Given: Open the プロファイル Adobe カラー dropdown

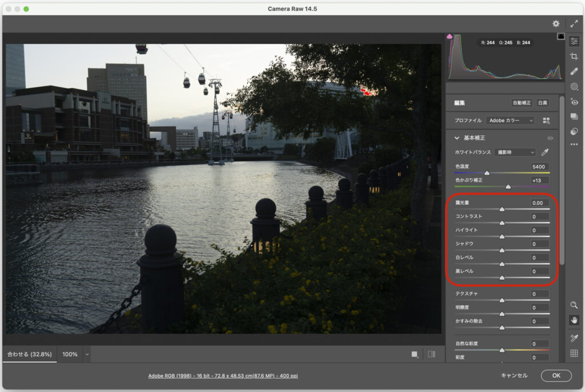Looking at the screenshot, I should [510, 120].
